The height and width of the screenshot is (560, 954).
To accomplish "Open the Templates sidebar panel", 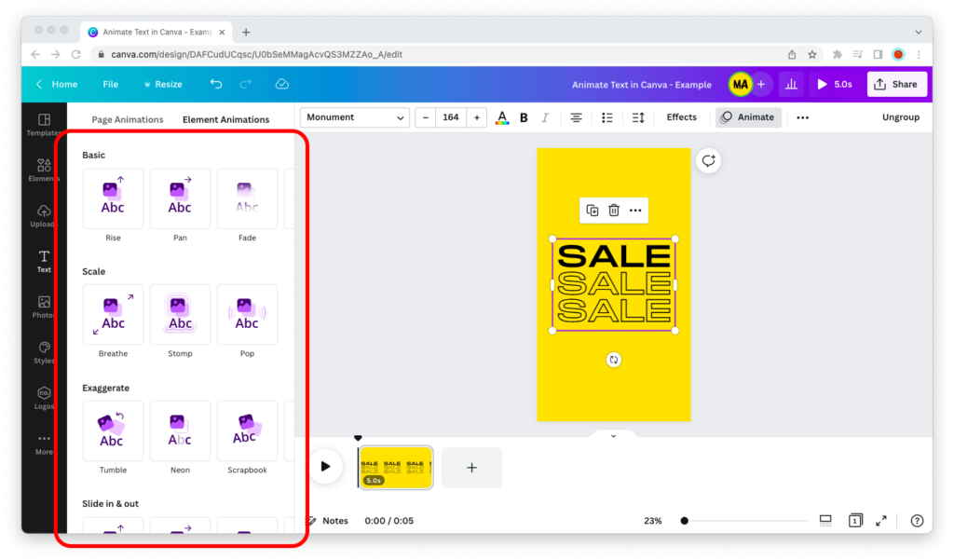I will 44,125.
